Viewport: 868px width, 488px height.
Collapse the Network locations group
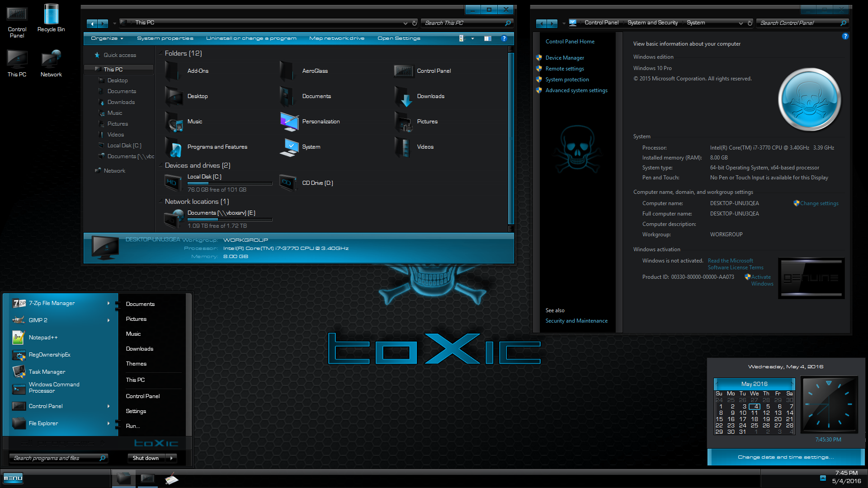coord(160,202)
